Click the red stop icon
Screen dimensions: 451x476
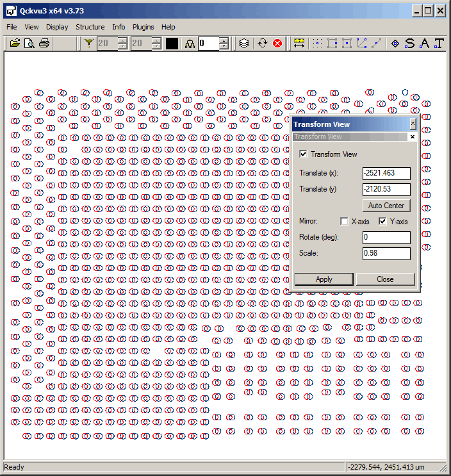[x=277, y=44]
